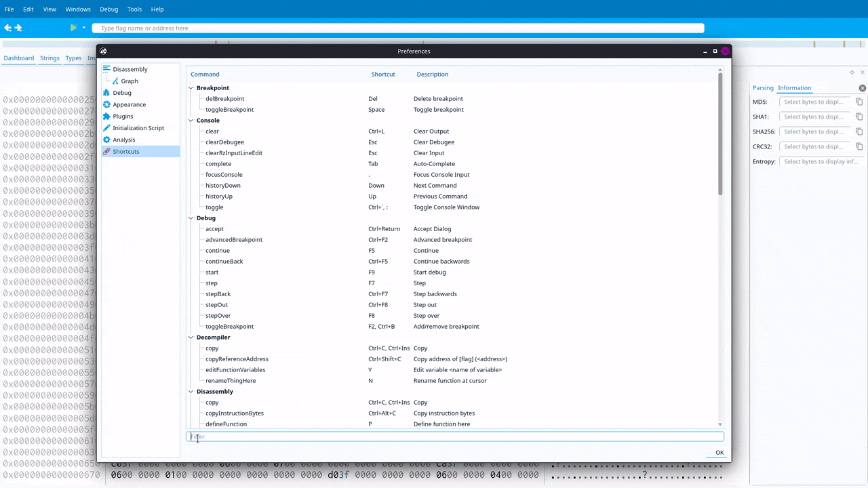Copy the CRC32 value
The image size is (868, 488).
click(x=859, y=146)
